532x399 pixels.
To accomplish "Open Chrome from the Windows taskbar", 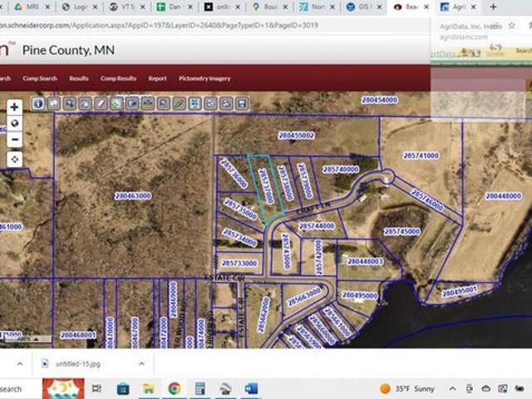I will [x=174, y=388].
